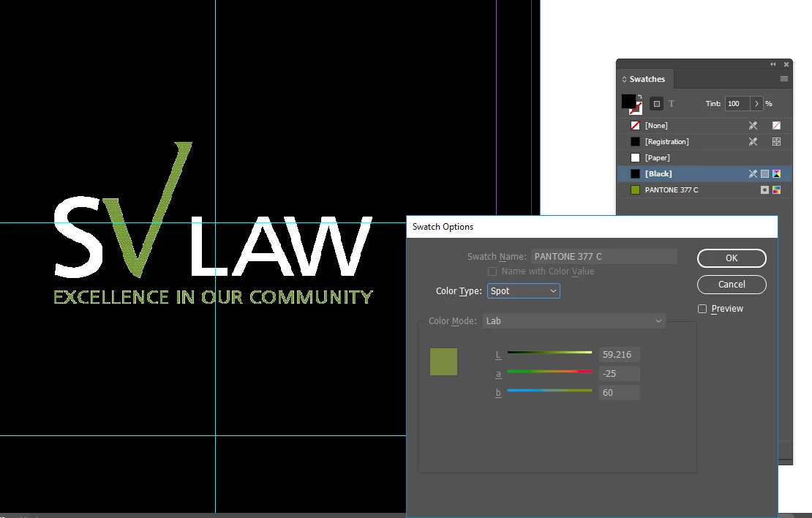Select Formatting affects container icon
This screenshot has height=518, width=812.
point(657,104)
